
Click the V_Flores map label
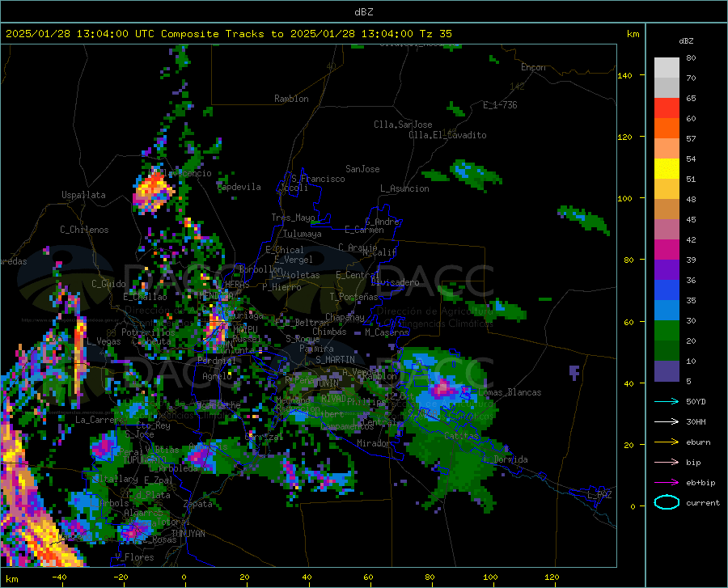tap(134, 557)
